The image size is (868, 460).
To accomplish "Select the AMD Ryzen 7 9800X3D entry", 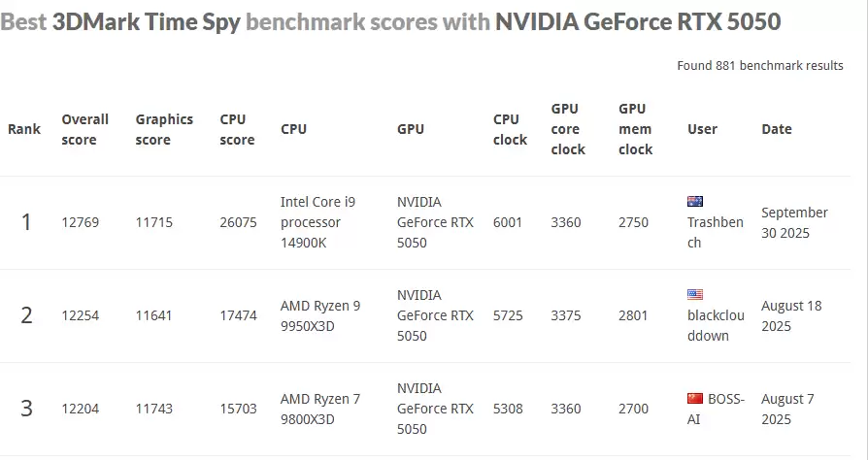I will point(320,409).
